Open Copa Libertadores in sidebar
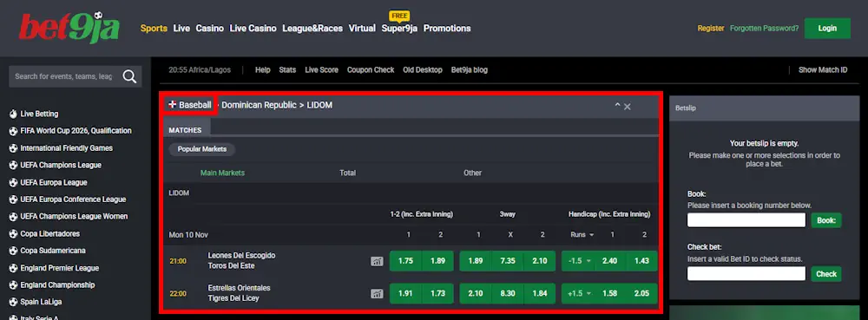 pyautogui.click(x=49, y=234)
